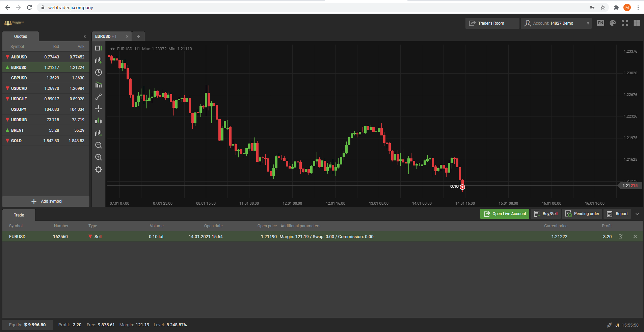Open the Report

617,214
